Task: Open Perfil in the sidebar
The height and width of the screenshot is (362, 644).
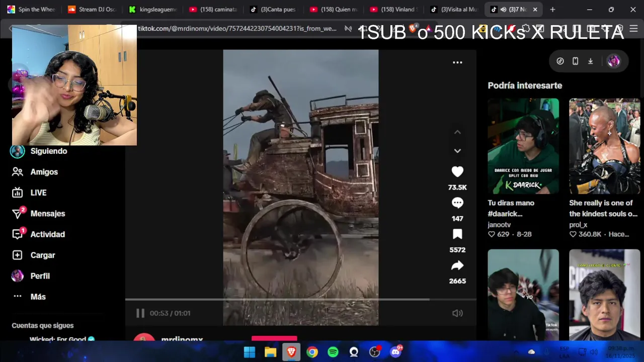Action: 40,276
